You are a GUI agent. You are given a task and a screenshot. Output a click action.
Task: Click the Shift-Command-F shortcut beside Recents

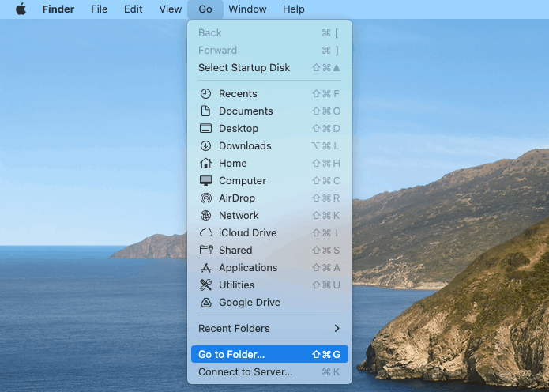point(326,93)
